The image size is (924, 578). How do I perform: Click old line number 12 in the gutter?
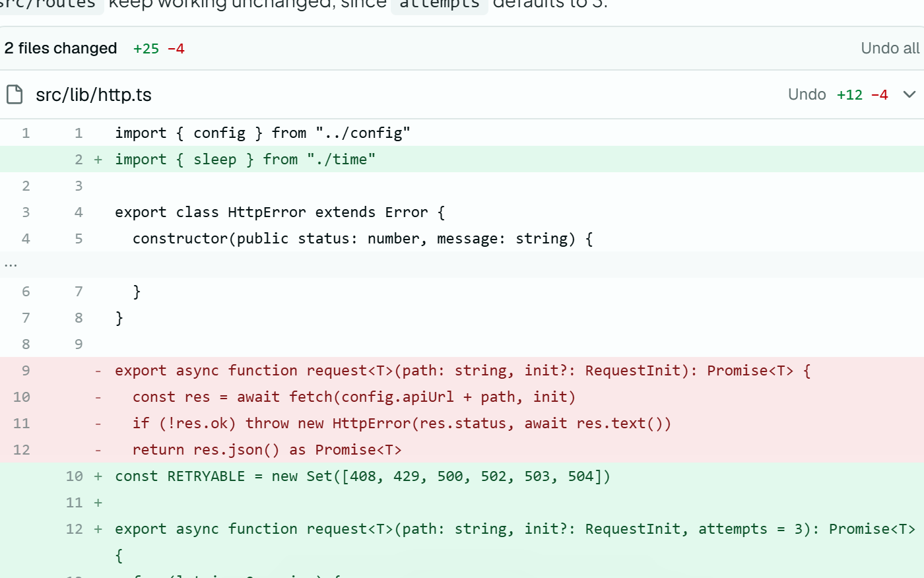point(22,450)
